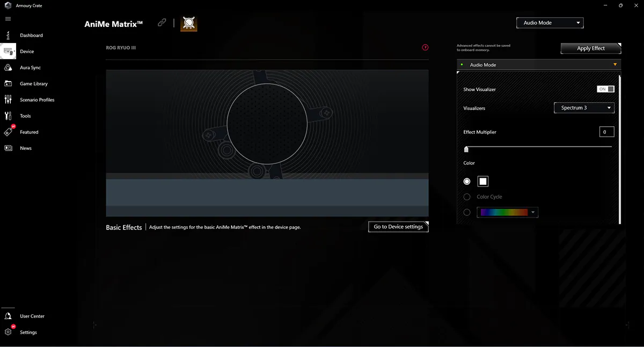Click the ROG RYUO III device name

tap(121, 48)
